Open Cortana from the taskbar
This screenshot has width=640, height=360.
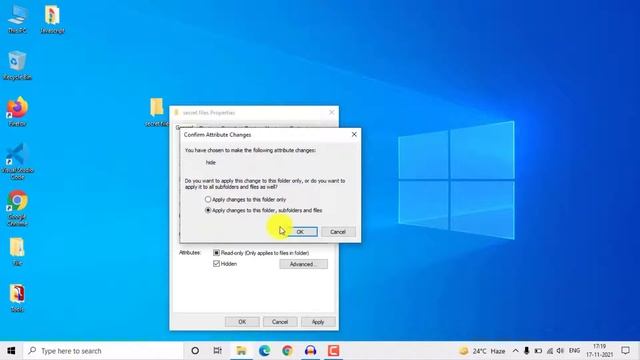click(195, 351)
